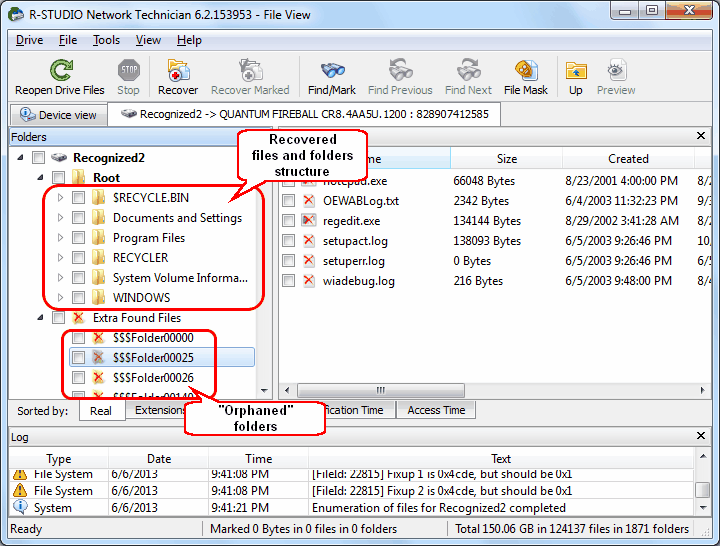
Task: Switch to the Device view tab
Action: coord(58,115)
